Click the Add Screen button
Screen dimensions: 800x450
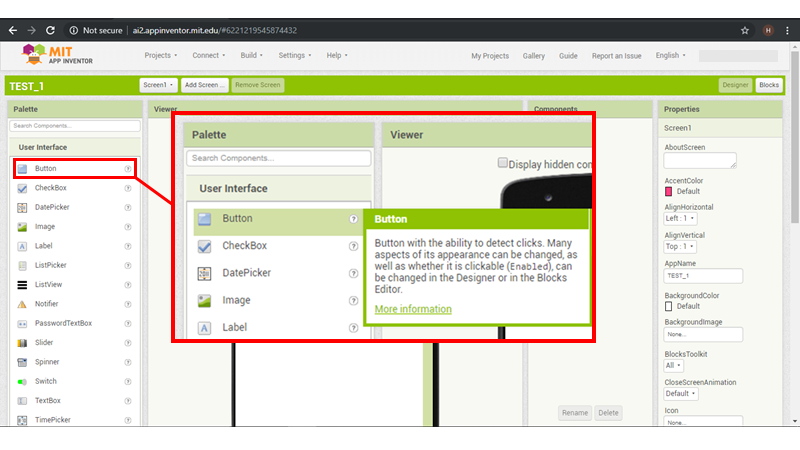pyautogui.click(x=205, y=86)
